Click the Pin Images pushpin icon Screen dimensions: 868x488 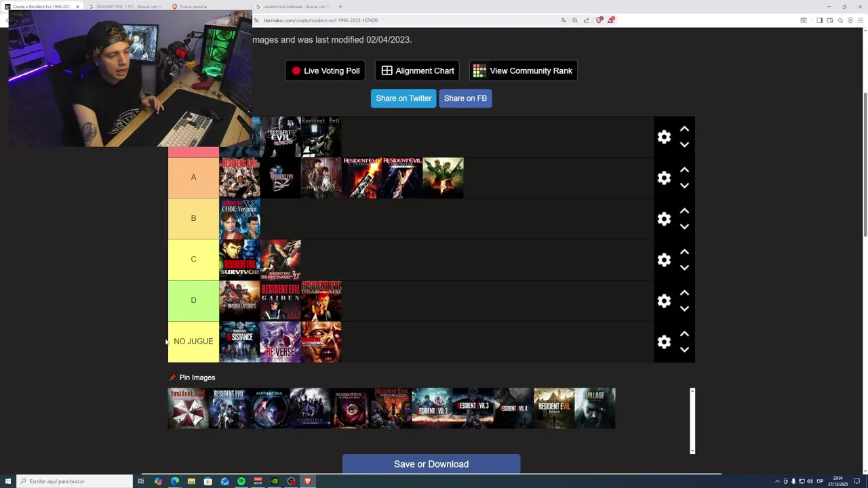pos(172,378)
